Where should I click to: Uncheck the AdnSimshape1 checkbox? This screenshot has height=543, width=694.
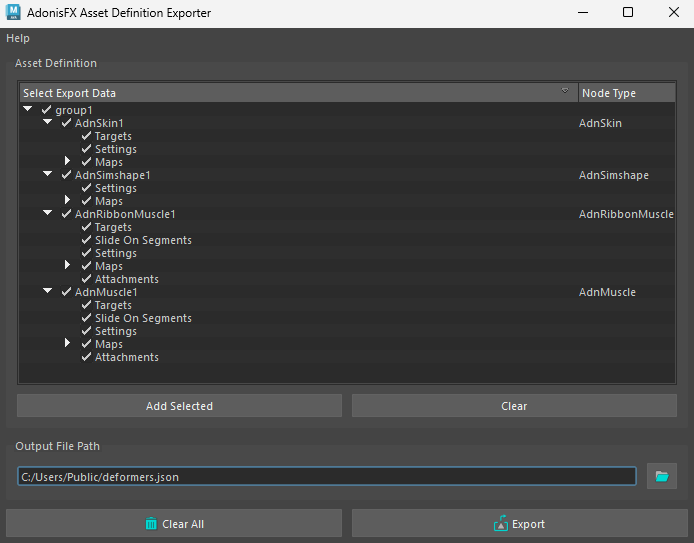66,175
